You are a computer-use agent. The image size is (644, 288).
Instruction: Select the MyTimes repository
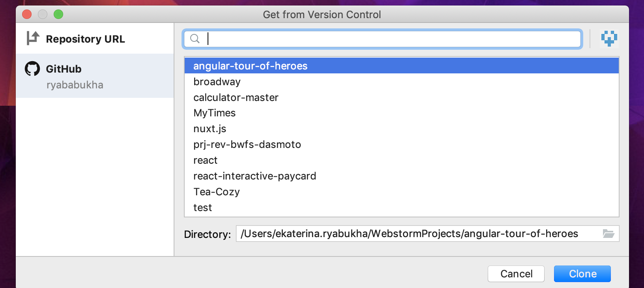(214, 113)
